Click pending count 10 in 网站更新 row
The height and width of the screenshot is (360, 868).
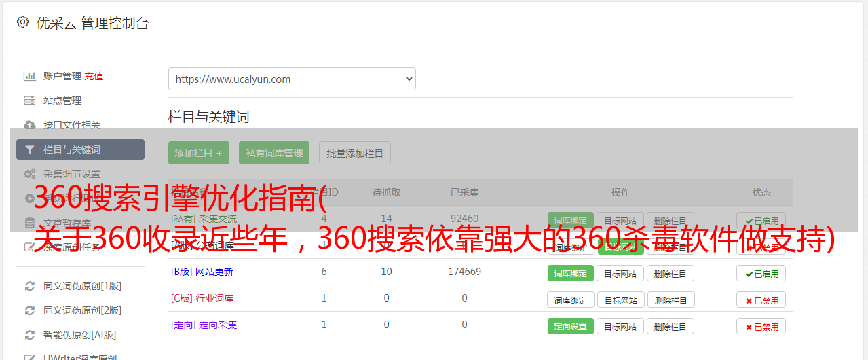coord(387,272)
